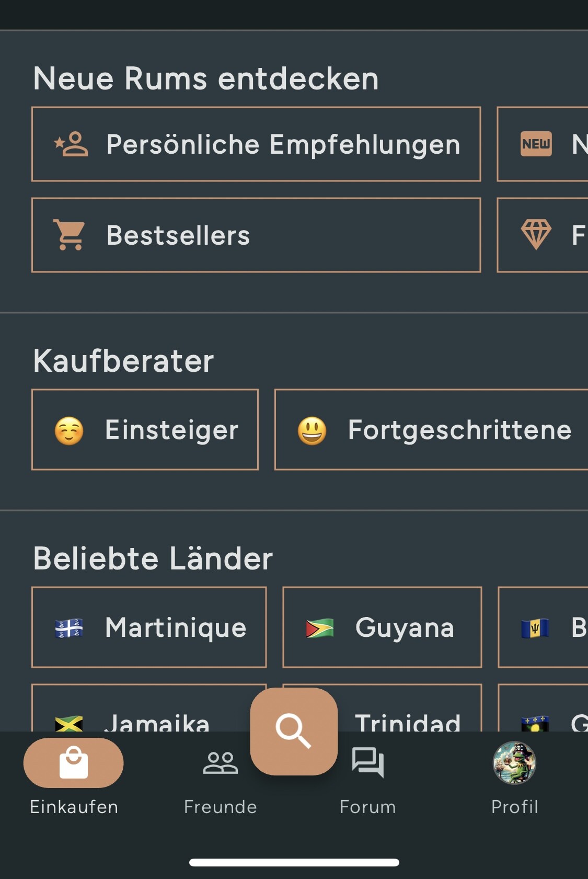Choose Guyana from popular countries

coord(382,627)
